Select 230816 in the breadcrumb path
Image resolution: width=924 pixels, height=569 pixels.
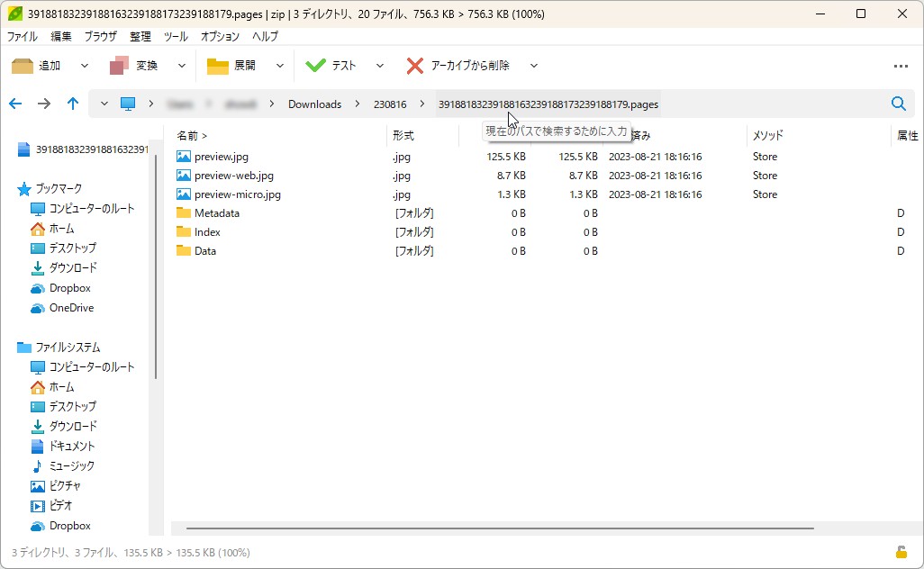[390, 104]
